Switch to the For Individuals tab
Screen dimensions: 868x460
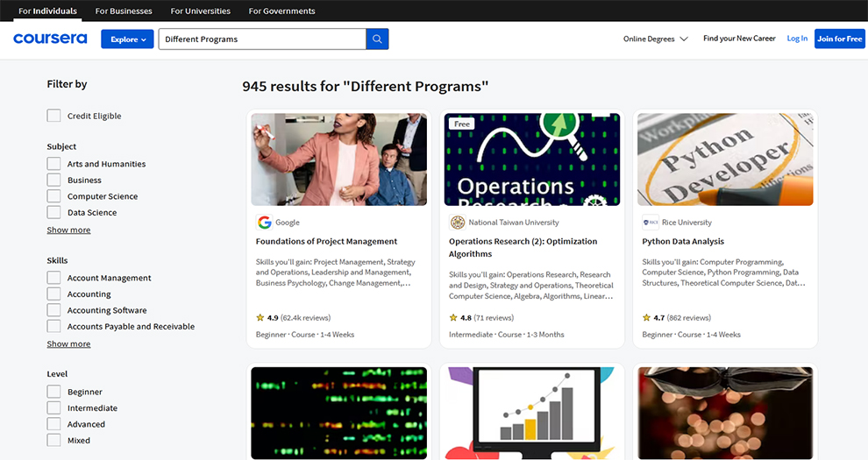47,11
